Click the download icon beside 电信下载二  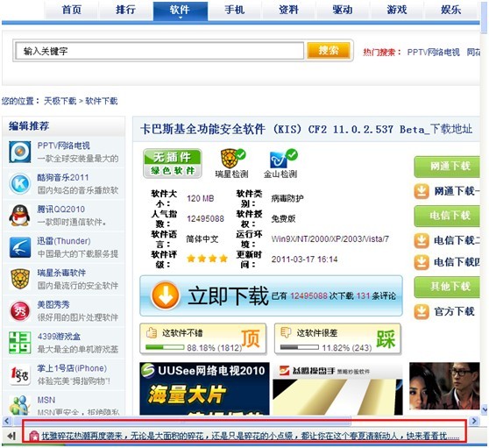[x=422, y=241]
